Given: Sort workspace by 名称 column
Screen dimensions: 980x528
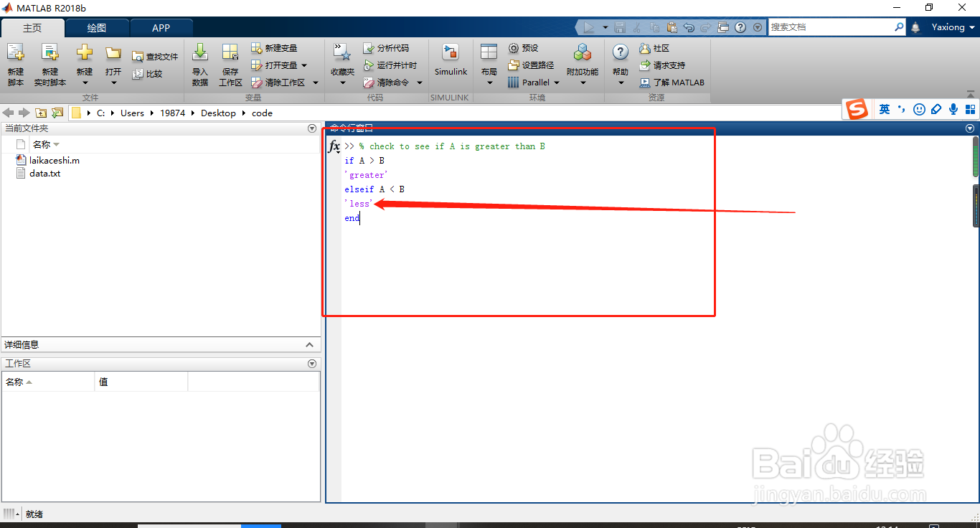Looking at the screenshot, I should 47,382.
